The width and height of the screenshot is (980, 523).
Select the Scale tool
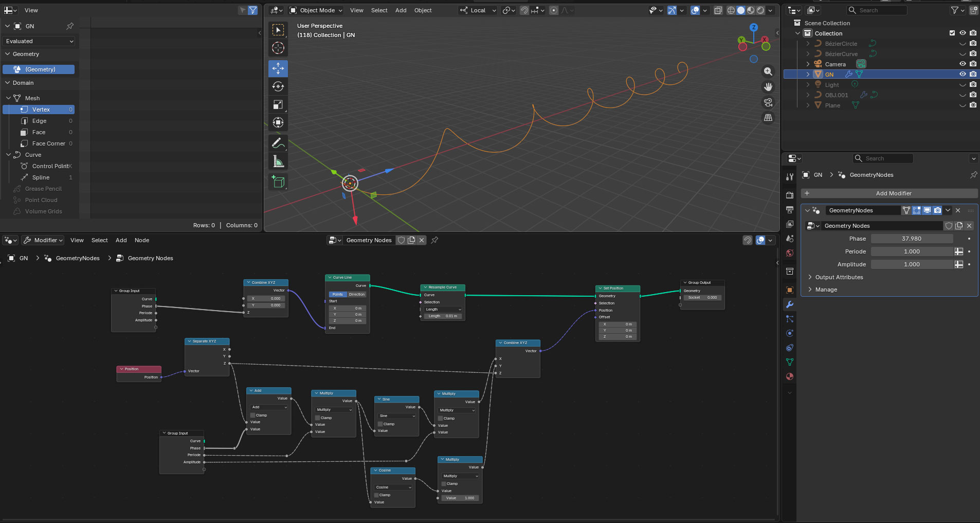coord(278,105)
